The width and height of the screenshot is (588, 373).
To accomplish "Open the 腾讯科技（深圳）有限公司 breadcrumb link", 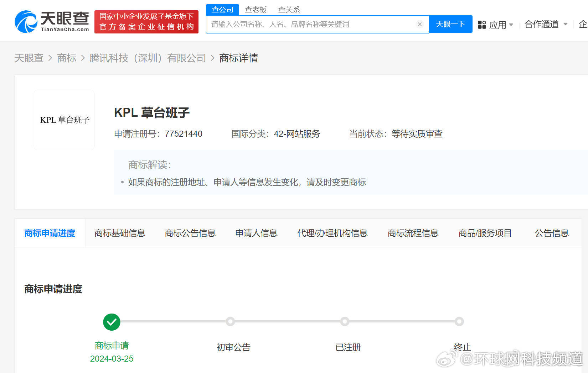I will pos(148,58).
